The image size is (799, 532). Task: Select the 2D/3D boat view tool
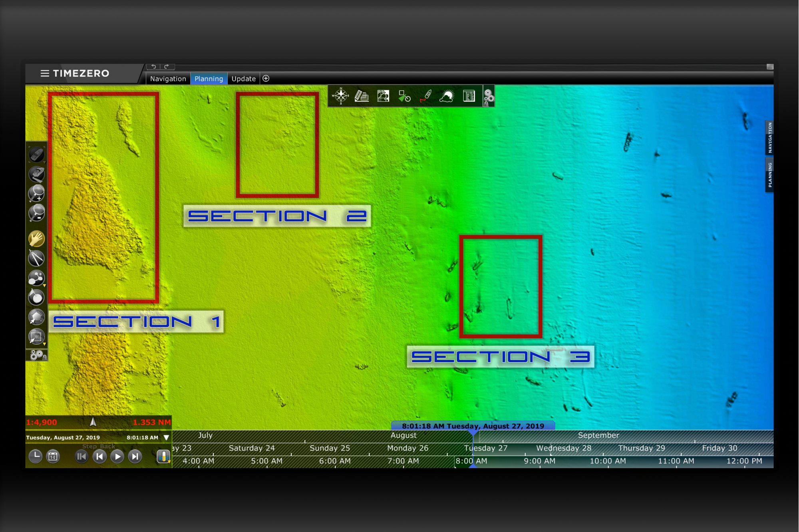point(36,174)
